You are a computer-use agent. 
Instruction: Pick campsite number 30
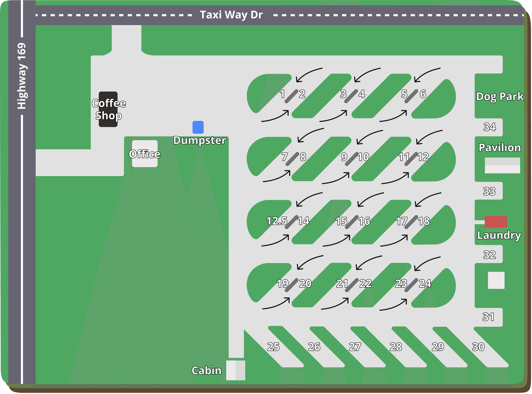click(478, 347)
